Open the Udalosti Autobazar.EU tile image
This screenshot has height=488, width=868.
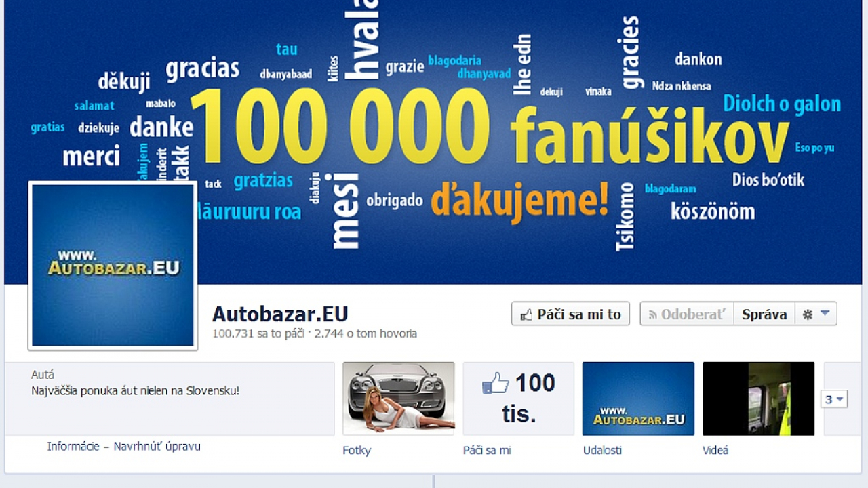[x=638, y=399]
